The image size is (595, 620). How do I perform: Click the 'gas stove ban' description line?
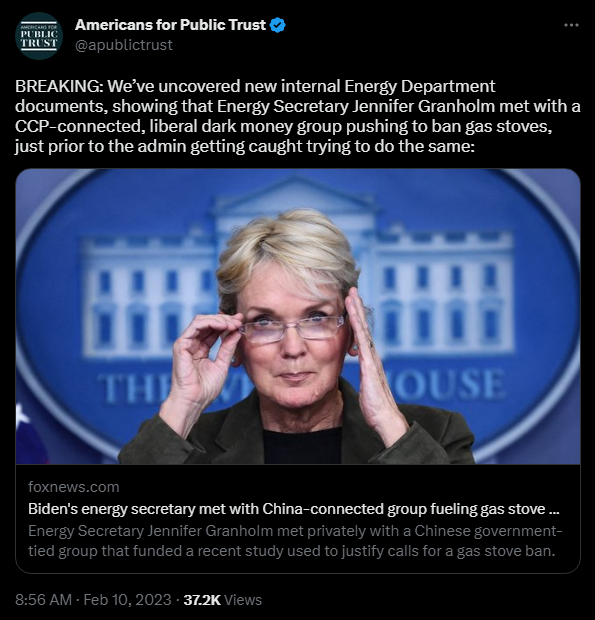(292, 551)
